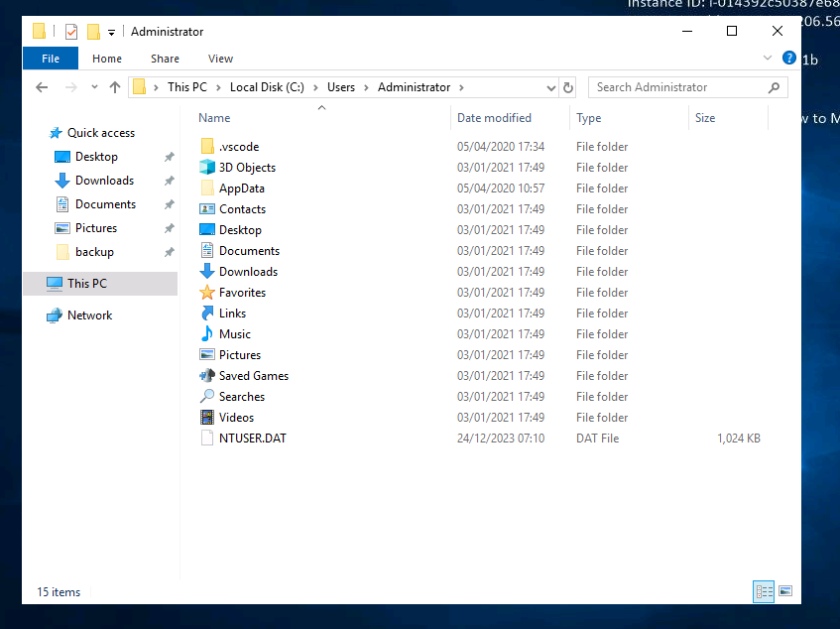
Task: Click inside Search Administrator field
Action: click(x=678, y=87)
